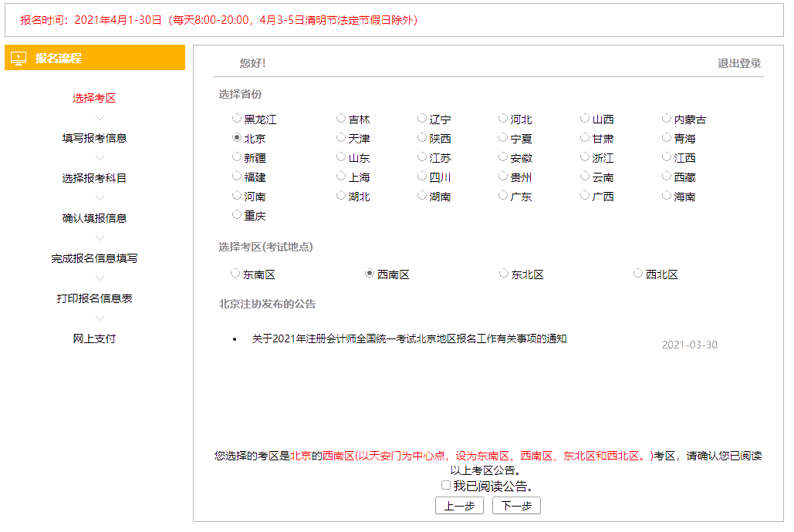
Task: Choose 河北 as the province
Action: pos(503,119)
